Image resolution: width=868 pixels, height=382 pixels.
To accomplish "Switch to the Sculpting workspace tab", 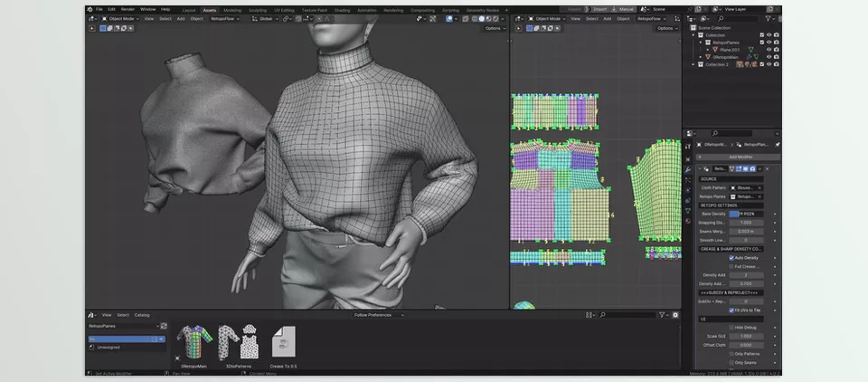I will pos(258,10).
